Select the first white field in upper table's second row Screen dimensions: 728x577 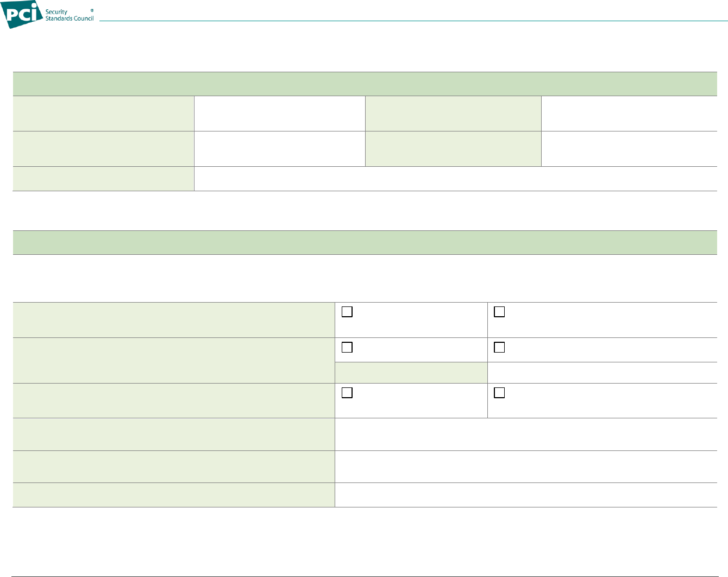279,149
